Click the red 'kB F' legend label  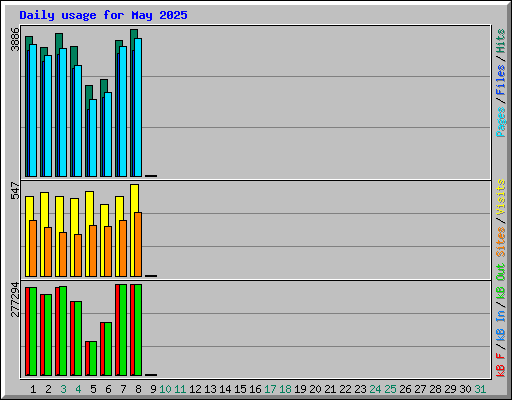click(500, 365)
